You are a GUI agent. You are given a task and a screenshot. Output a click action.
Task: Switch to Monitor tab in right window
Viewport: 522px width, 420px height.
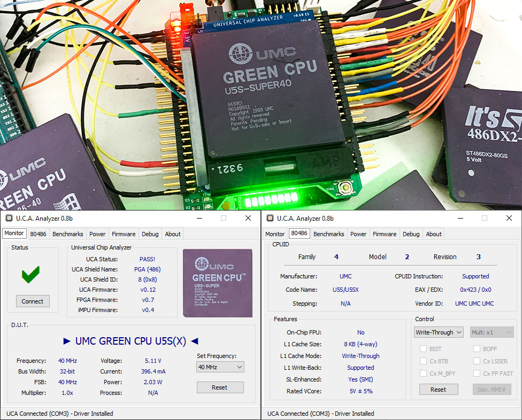275,234
